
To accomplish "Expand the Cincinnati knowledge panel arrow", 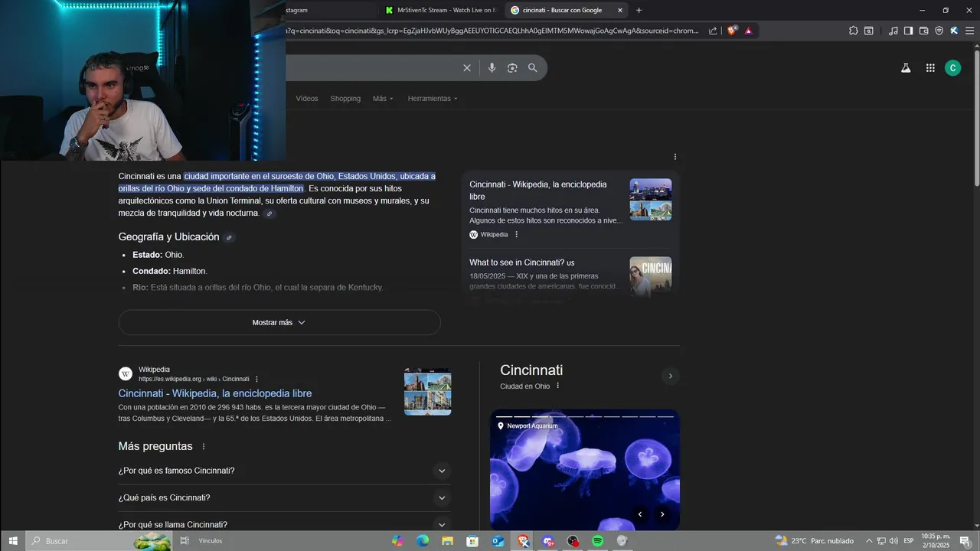I will pos(671,376).
